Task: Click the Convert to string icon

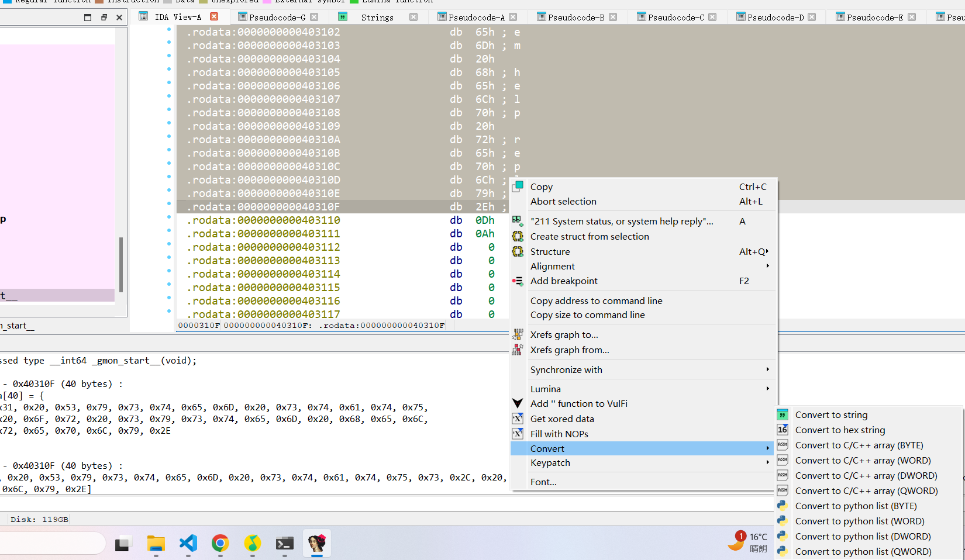Action: pyautogui.click(x=783, y=414)
